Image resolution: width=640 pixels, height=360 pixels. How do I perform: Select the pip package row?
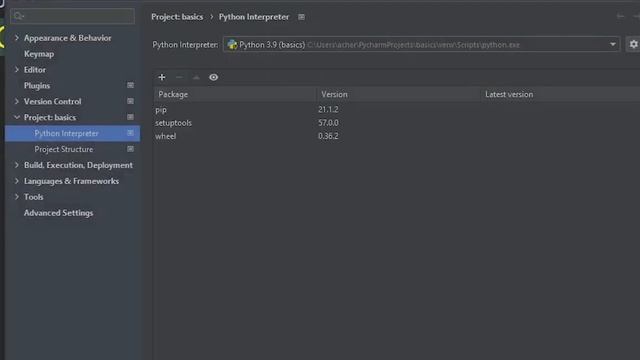397,109
